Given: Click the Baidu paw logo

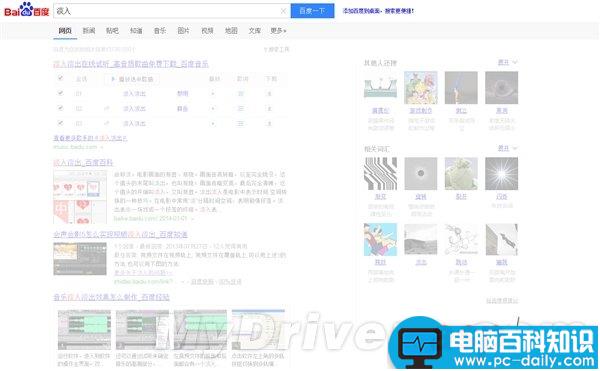Looking at the screenshot, I should [x=26, y=9].
